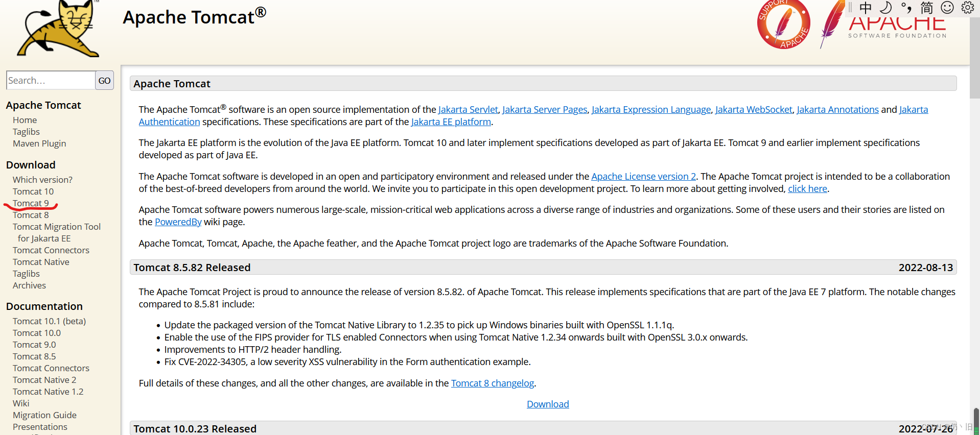Follow the Jakarta EE platform link

pos(451,122)
